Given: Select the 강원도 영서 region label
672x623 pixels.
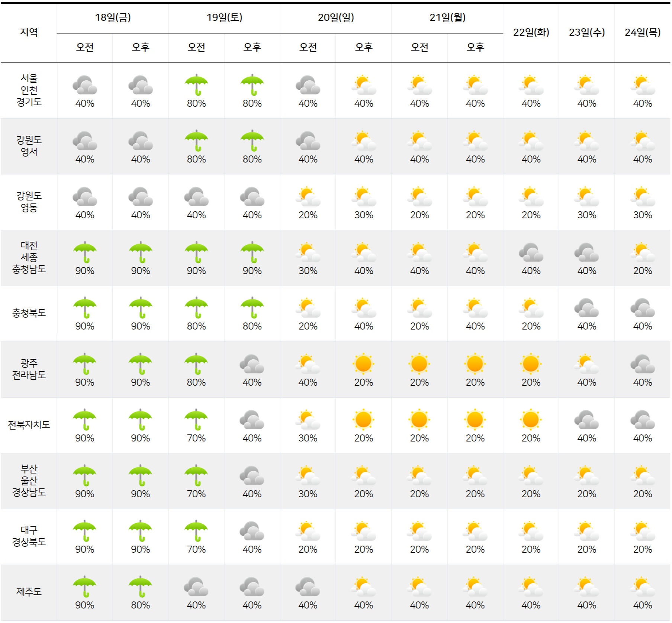Looking at the screenshot, I should (x=29, y=146).
